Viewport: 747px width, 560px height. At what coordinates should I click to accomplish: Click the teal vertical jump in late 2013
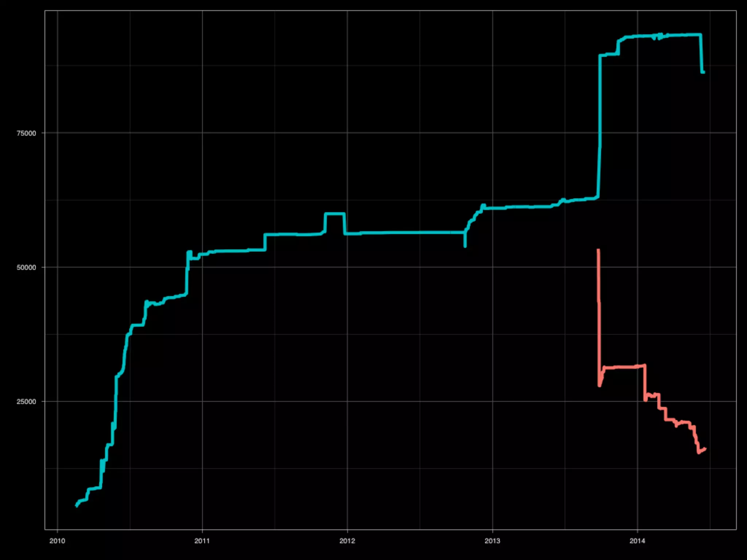pos(600,128)
